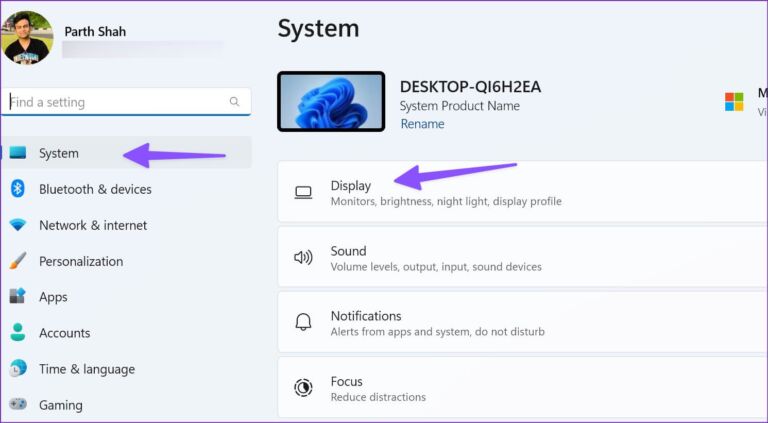Image resolution: width=768 pixels, height=423 pixels.
Task: Click the Sound speaker icon
Action: click(303, 258)
